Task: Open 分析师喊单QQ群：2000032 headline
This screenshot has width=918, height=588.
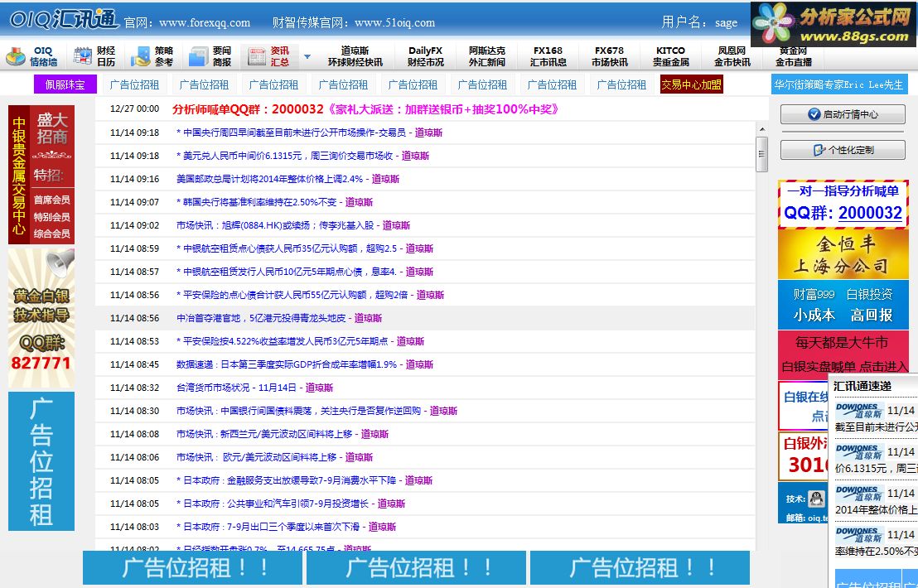Action: [365, 108]
